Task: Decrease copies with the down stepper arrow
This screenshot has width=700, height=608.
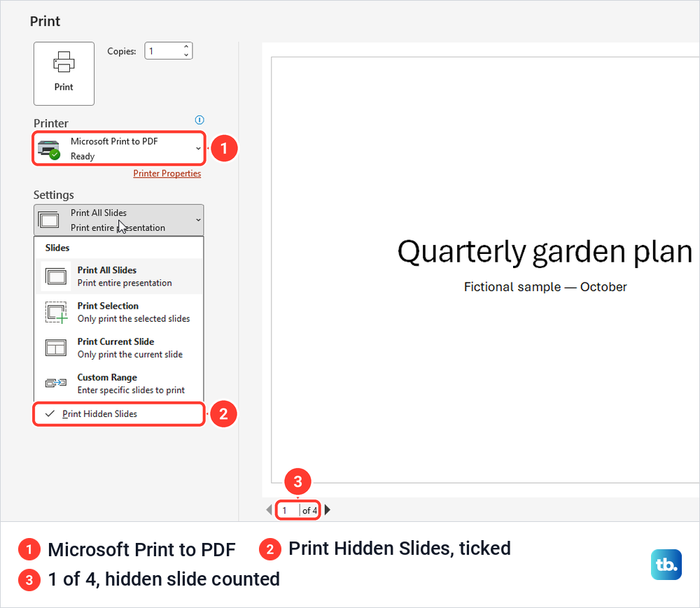Action: tap(186, 55)
